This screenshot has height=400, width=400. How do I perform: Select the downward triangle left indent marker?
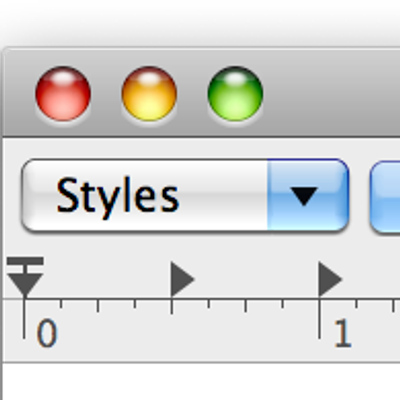coord(25,284)
